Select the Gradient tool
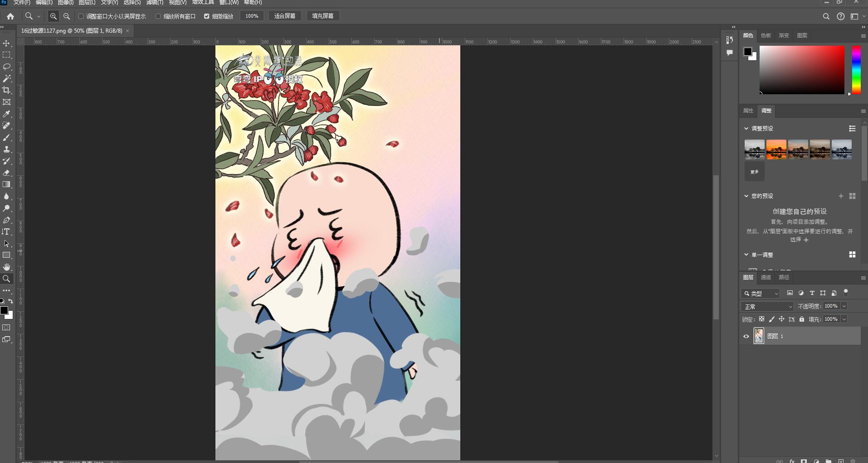The image size is (868, 463). coord(6,185)
